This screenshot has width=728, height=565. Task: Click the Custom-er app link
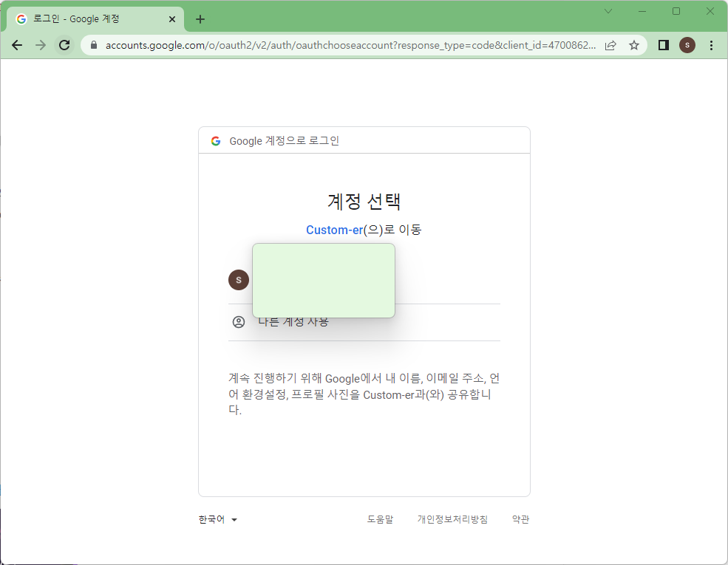(x=334, y=230)
